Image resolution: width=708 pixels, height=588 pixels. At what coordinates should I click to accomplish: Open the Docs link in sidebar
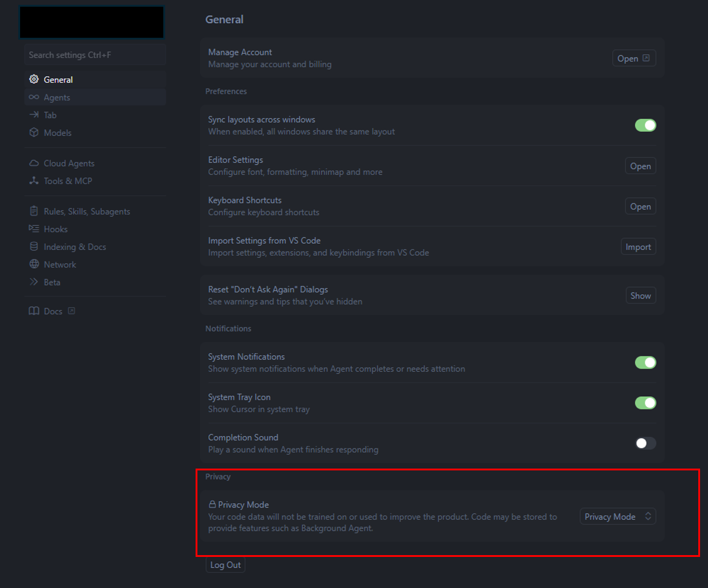(x=95, y=311)
